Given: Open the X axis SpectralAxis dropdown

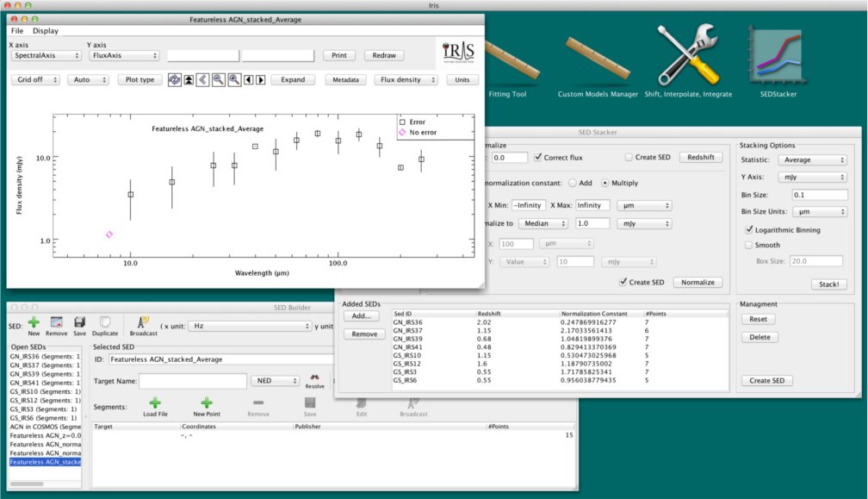Looking at the screenshot, I should (x=46, y=55).
